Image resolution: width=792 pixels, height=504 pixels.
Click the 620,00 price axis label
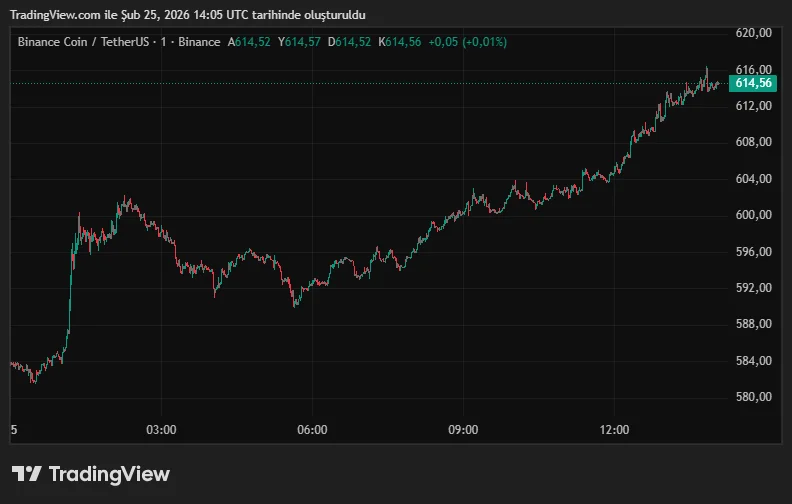coord(753,33)
